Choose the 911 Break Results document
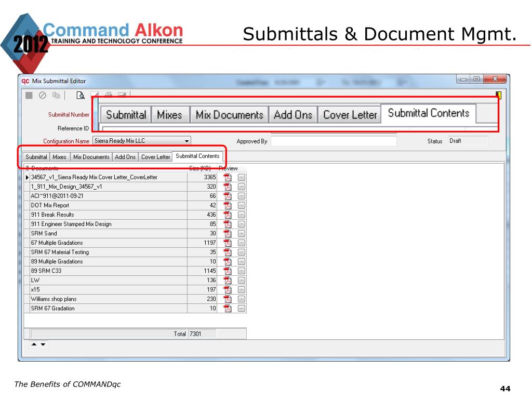Image resolution: width=532 pixels, height=399 pixels. (109, 215)
